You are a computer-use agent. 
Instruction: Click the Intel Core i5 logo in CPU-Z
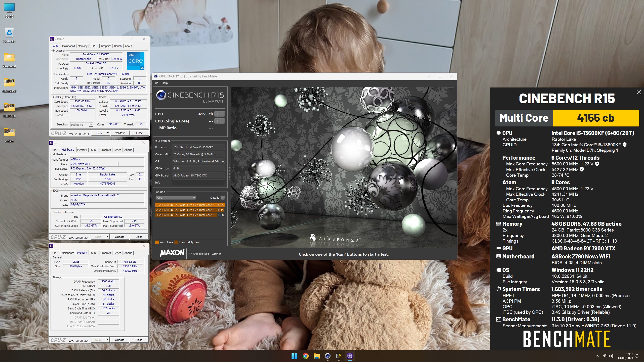135,61
